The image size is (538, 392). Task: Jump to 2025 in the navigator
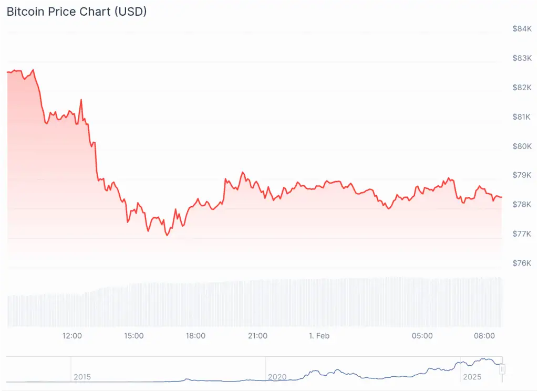tap(472, 377)
